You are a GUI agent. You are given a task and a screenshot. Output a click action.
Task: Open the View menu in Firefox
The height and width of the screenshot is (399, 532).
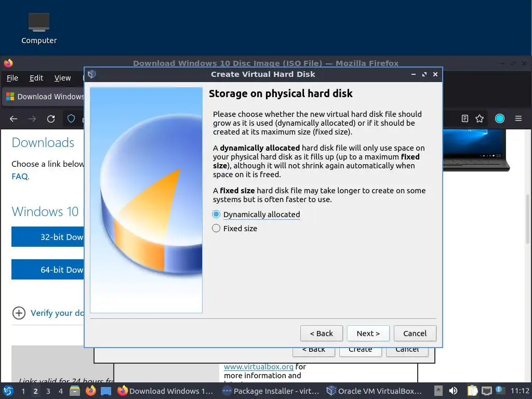click(x=62, y=78)
